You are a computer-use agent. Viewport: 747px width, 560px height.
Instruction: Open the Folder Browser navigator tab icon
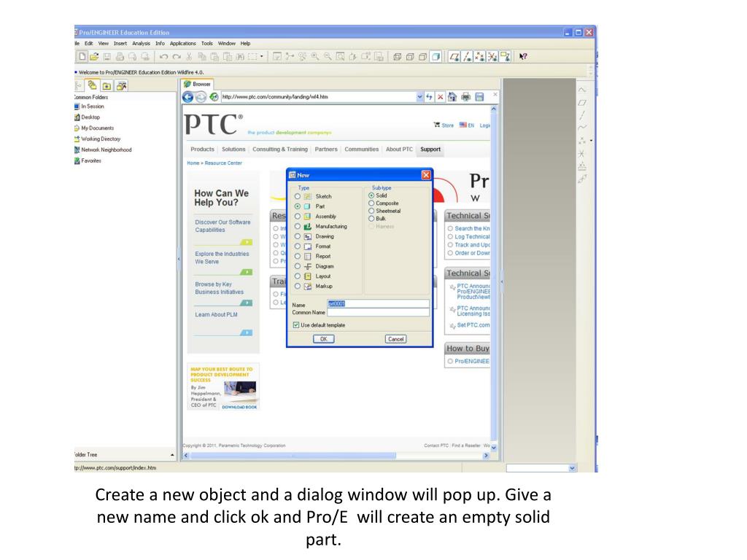pyautogui.click(x=93, y=85)
